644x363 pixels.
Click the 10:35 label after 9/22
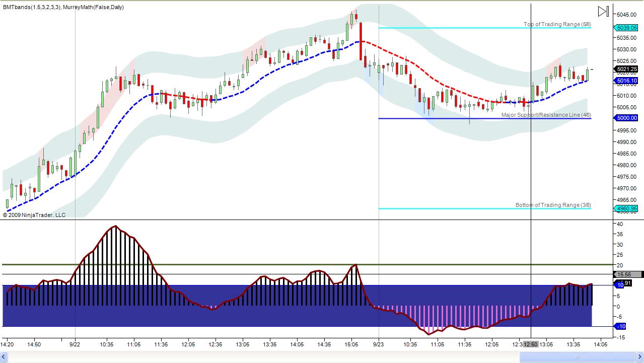tap(107, 344)
